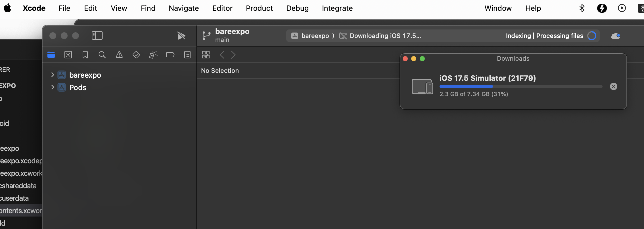This screenshot has height=229, width=644.
Task: Cancel the iOS 17.5 Simulator download
Action: coord(614,86)
